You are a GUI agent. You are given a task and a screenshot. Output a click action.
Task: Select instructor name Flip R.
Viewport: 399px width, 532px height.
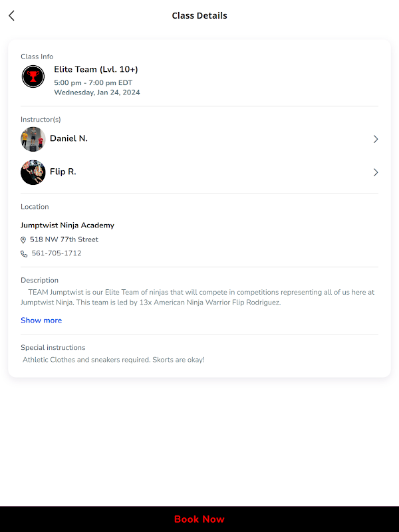pyautogui.click(x=63, y=172)
